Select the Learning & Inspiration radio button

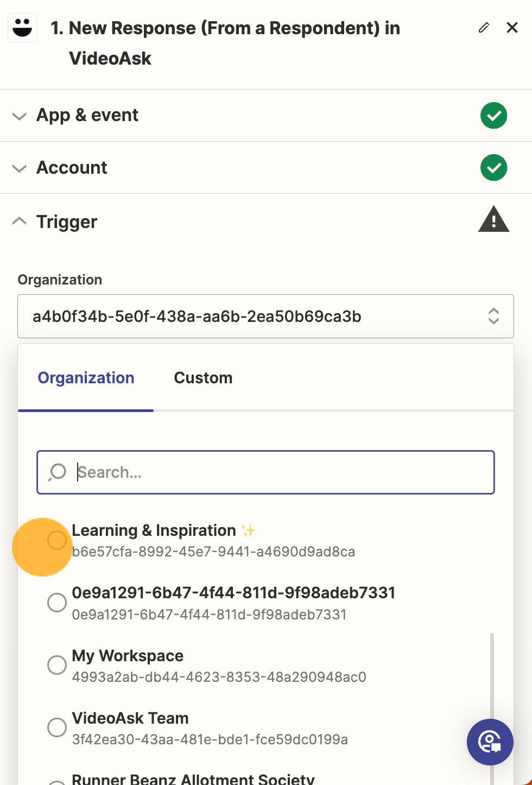click(57, 540)
